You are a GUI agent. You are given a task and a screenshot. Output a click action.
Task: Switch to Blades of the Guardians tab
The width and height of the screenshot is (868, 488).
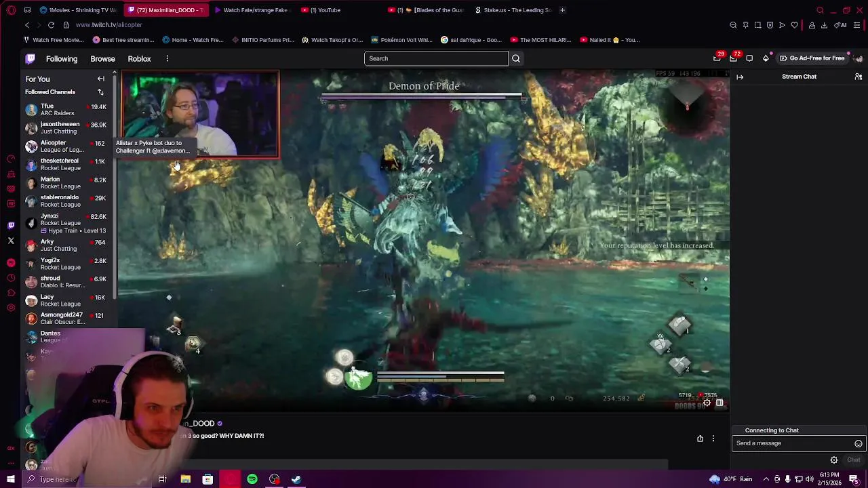(x=426, y=10)
